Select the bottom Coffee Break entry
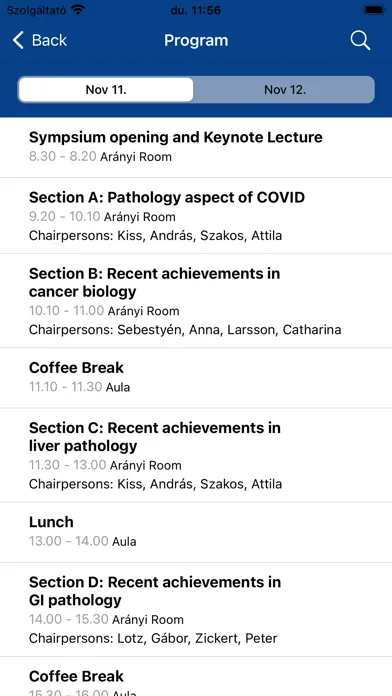The width and height of the screenshot is (392, 696). coord(196,677)
